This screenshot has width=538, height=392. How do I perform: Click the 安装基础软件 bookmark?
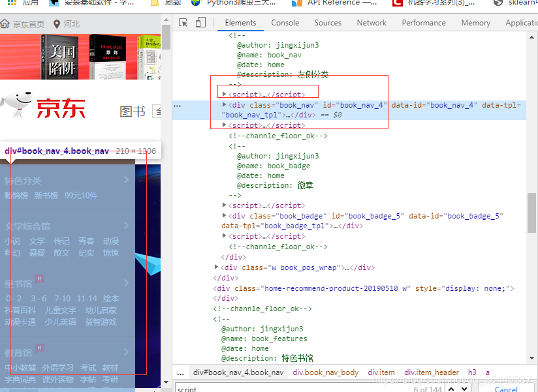[x=92, y=3]
